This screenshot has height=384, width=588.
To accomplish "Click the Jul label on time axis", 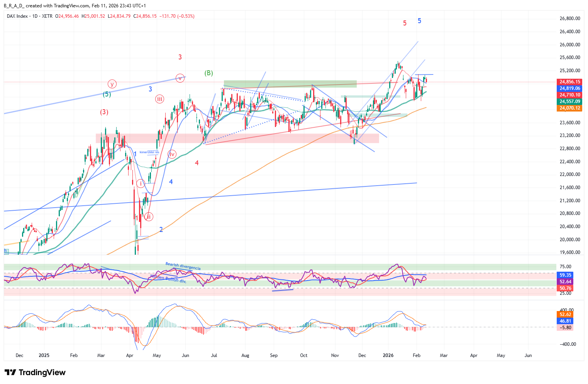I will tap(214, 355).
